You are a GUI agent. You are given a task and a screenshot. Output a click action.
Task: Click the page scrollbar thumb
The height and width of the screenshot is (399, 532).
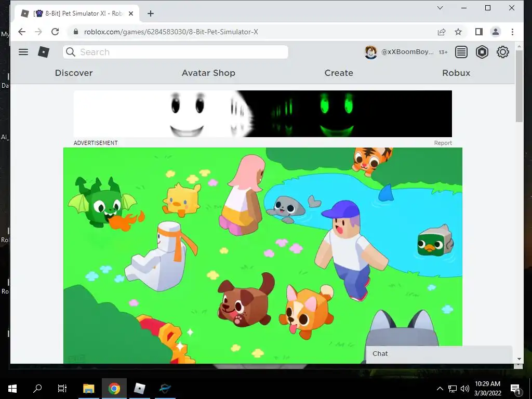(x=519, y=86)
